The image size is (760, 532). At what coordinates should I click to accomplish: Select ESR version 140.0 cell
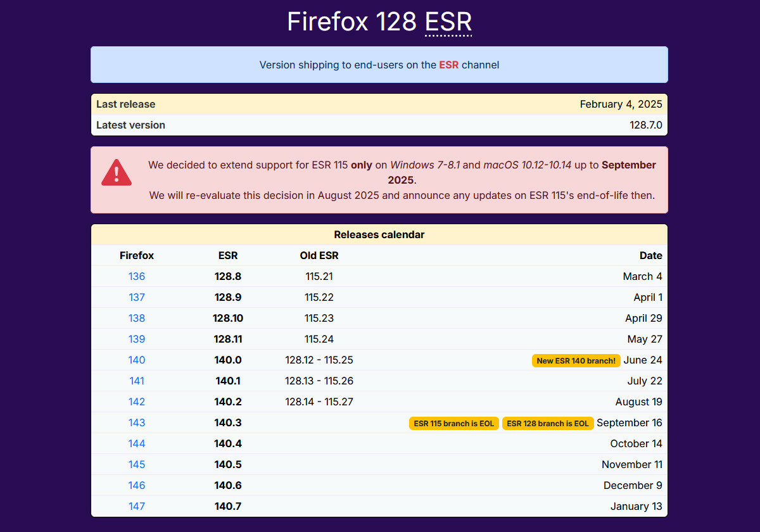(228, 360)
